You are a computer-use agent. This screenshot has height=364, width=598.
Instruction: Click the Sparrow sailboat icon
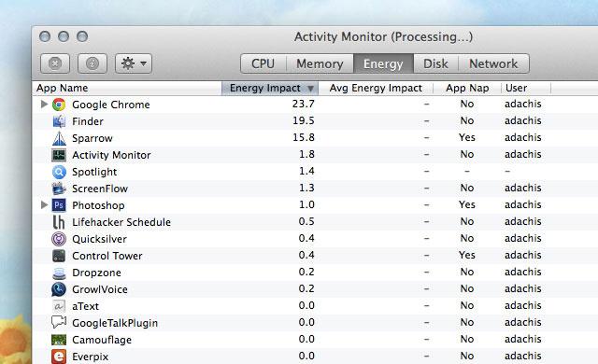coord(59,138)
